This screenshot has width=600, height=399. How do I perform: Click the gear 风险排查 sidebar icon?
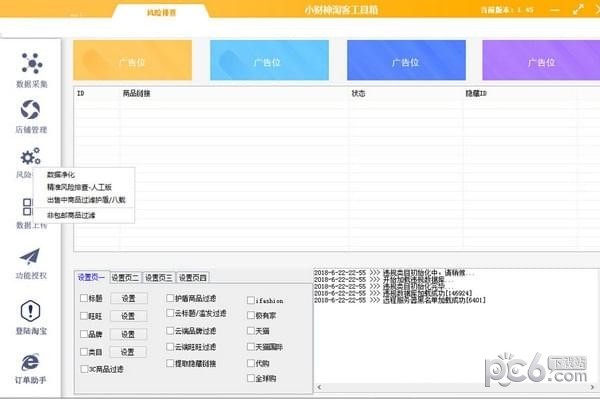point(31,156)
